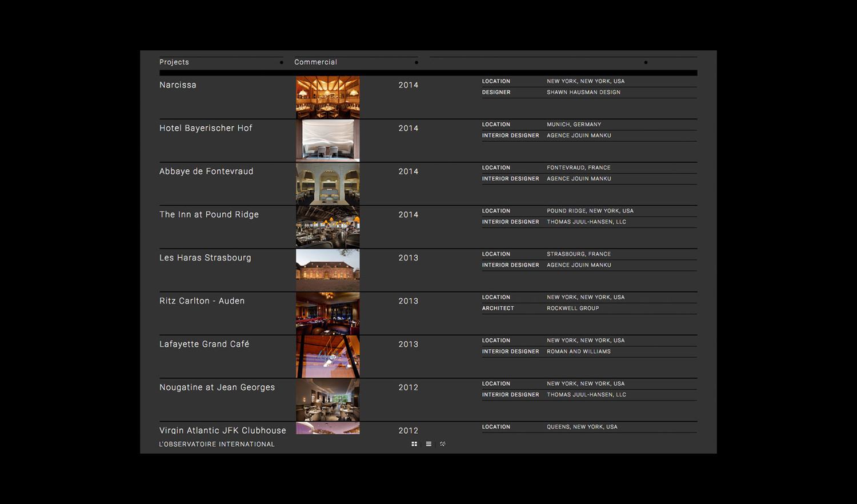
Task: Click the 2012 year in Nougatine row
Action: tap(409, 387)
